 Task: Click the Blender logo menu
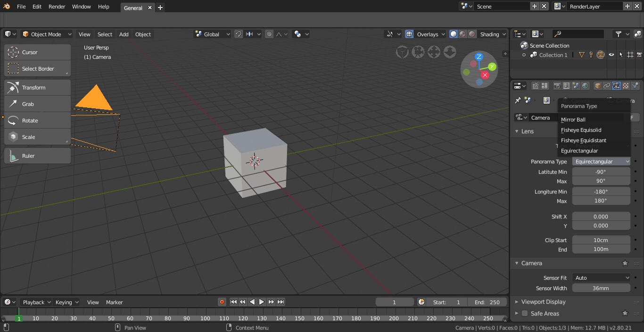(7, 7)
